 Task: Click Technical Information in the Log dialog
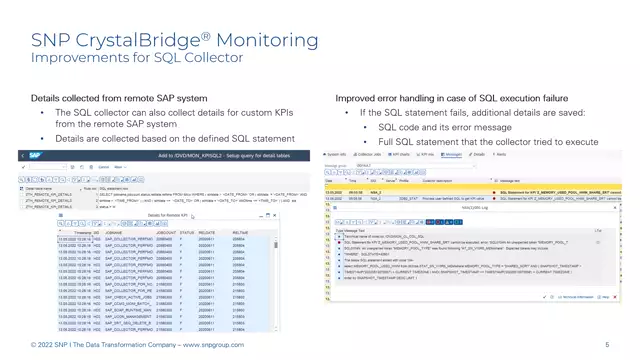pyautogui.click(x=576, y=297)
